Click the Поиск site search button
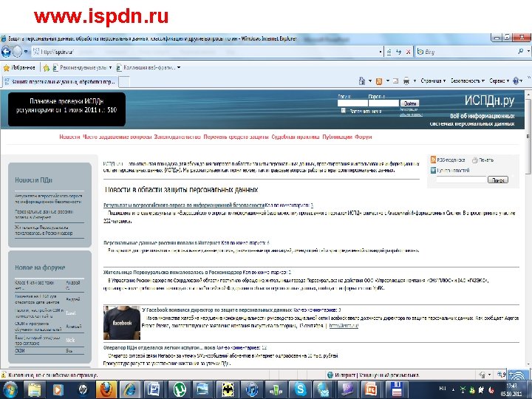 tap(498, 180)
